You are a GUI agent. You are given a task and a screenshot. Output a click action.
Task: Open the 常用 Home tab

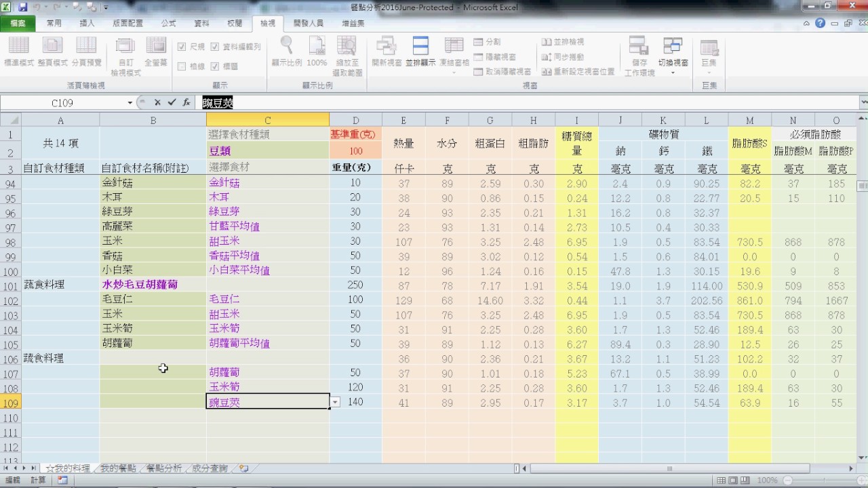tap(54, 23)
